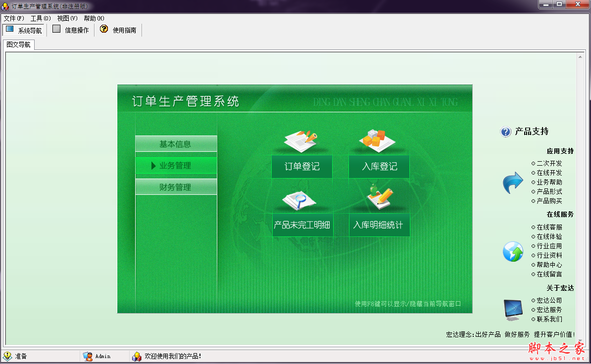
Task: Click the 入库明细统计 pencil icon
Action: (380, 197)
